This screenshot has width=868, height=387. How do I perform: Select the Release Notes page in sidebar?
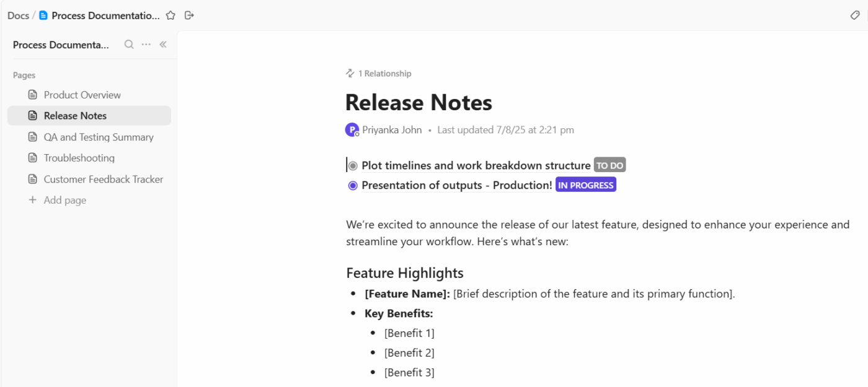[75, 115]
